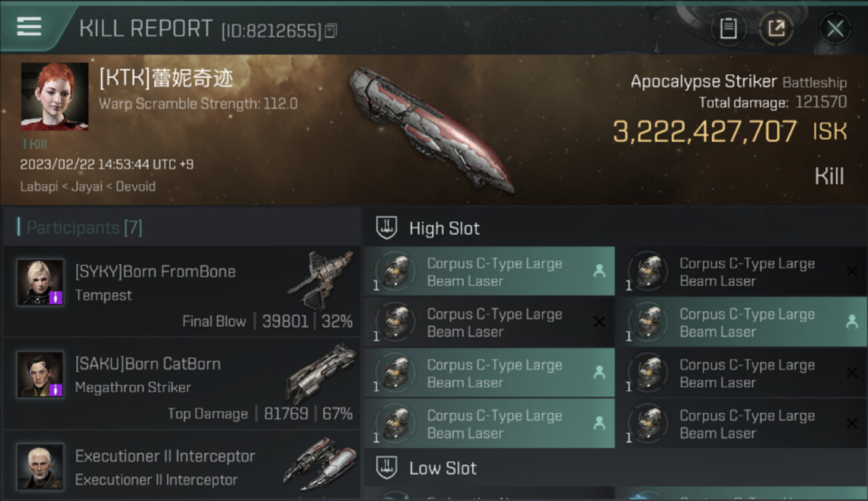
Task: Open the Labapi system location link
Action: (39, 186)
